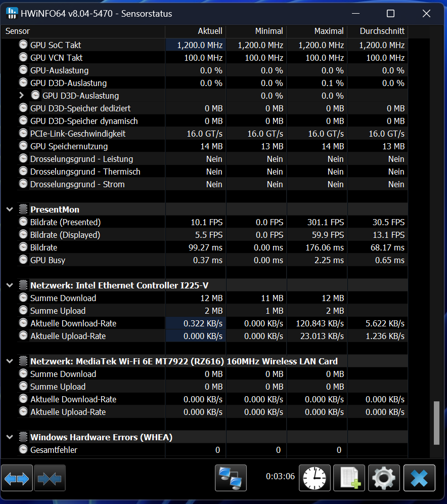Screen dimensions: 447x504
Task: Select the GPU D3D-Speicher dynamisch row label
Action: (x=84, y=121)
